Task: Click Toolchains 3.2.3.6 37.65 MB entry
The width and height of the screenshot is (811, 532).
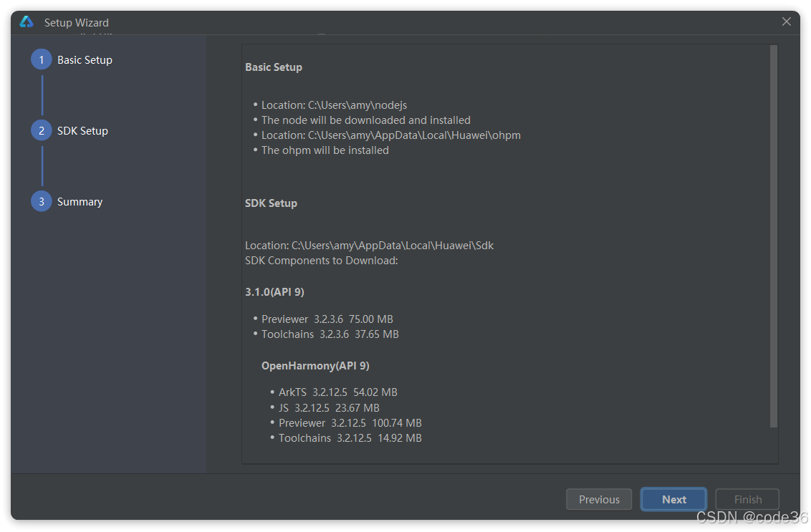Action: click(330, 334)
